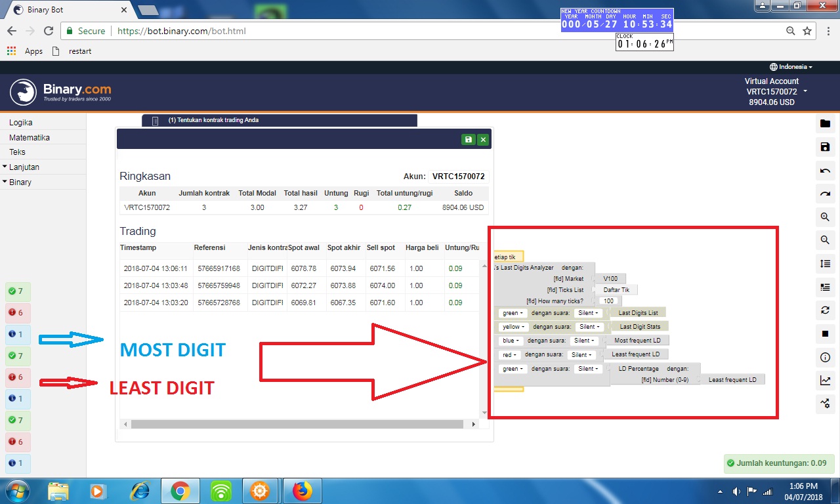This screenshot has height=504, width=840.
Task: Click the block icon beside Tentukan kontrak trading
Action: (155, 121)
